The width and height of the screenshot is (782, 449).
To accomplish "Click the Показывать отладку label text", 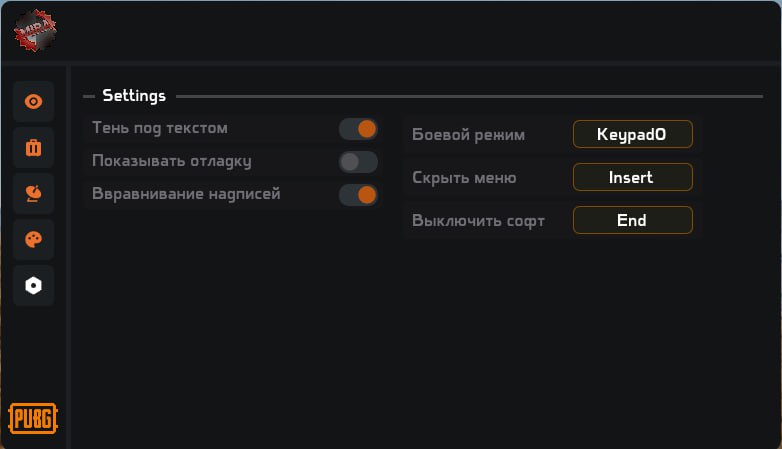I will (x=171, y=161).
